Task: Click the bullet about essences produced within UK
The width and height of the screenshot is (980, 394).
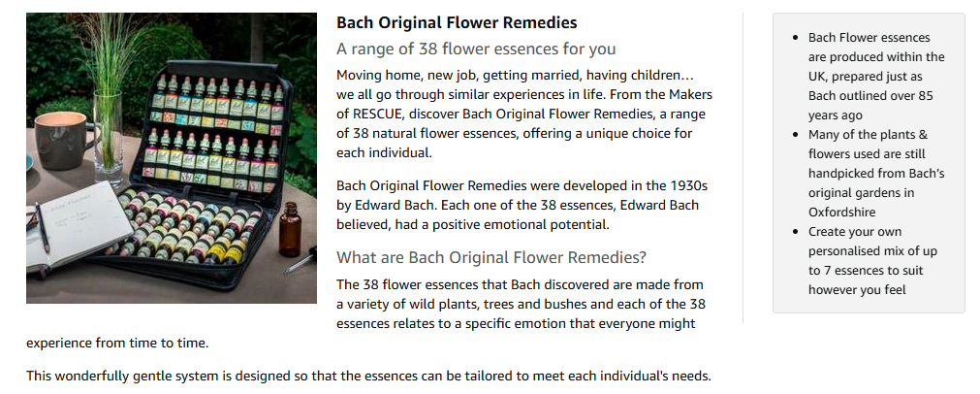Action: click(876, 77)
